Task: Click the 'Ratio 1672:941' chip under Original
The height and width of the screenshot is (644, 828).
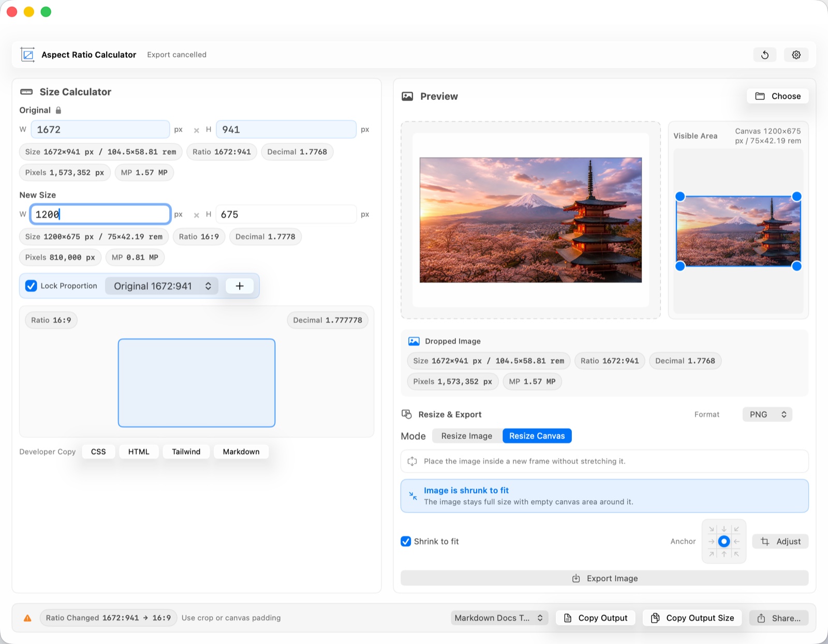Action: pos(221,152)
